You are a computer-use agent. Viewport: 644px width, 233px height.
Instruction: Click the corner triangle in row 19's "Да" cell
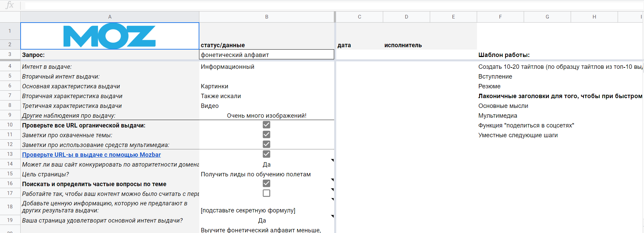click(332, 216)
